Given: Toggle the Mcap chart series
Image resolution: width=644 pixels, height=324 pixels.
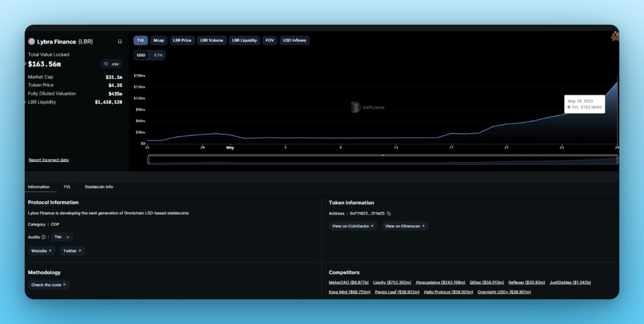Looking at the screenshot, I should coord(158,40).
